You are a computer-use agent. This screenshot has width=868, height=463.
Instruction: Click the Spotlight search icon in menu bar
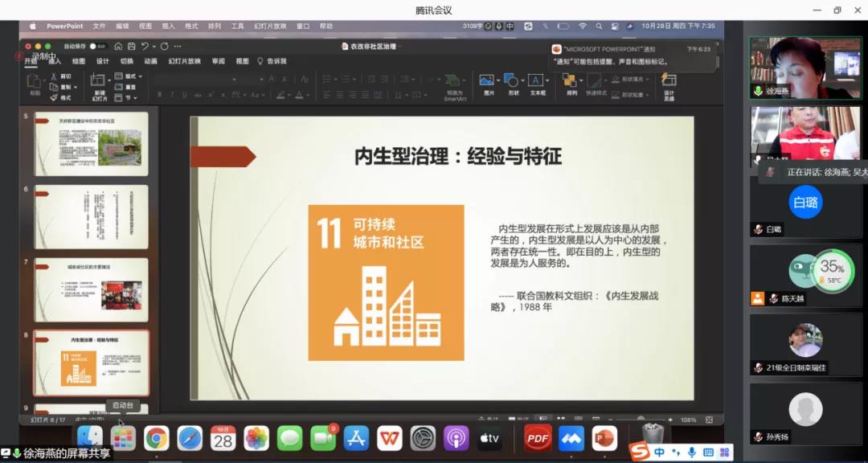(599, 26)
